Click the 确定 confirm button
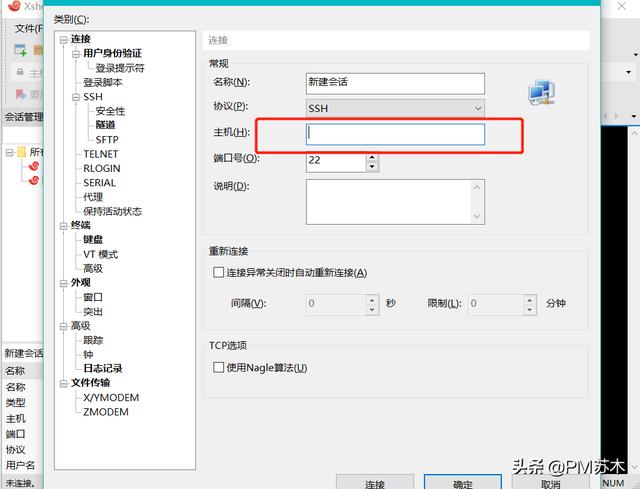 point(463,482)
